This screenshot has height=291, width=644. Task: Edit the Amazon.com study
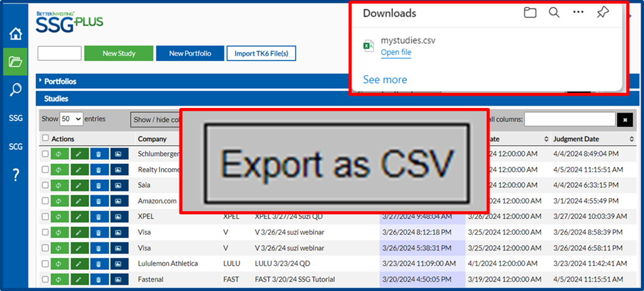coord(79,201)
